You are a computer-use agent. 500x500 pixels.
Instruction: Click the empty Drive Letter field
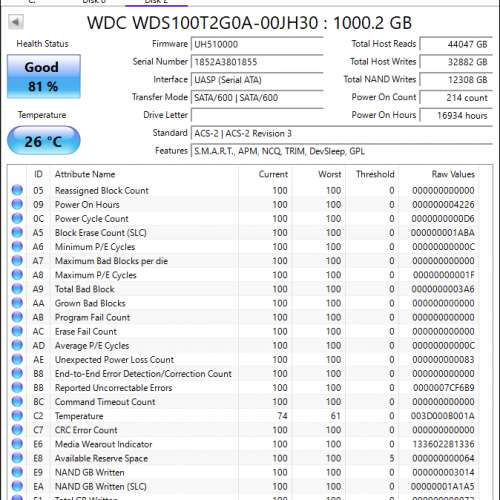[x=257, y=115]
